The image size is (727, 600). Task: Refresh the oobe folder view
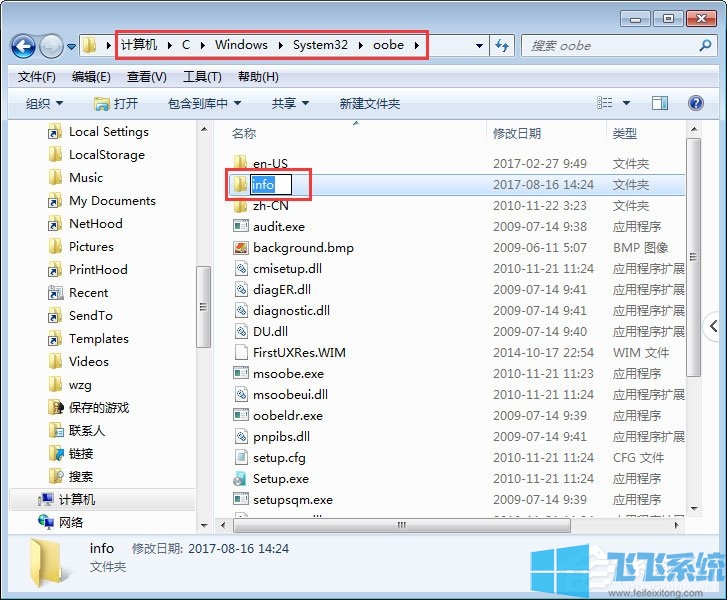(502, 45)
